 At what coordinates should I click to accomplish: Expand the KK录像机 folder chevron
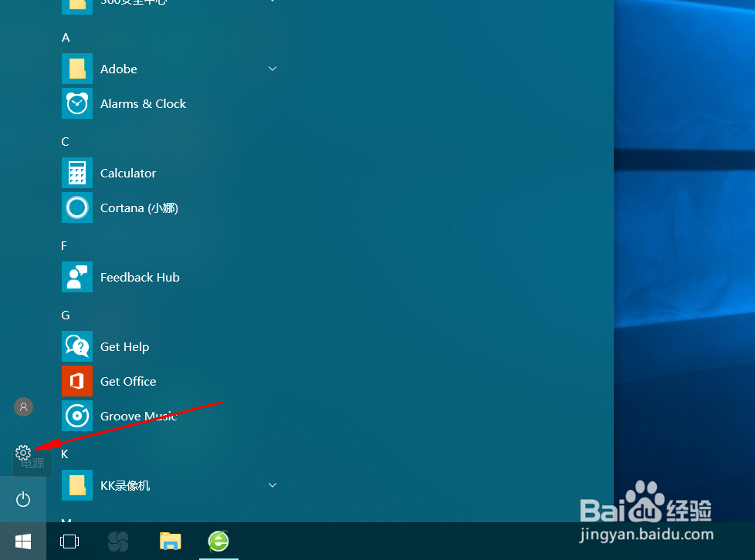[273, 485]
